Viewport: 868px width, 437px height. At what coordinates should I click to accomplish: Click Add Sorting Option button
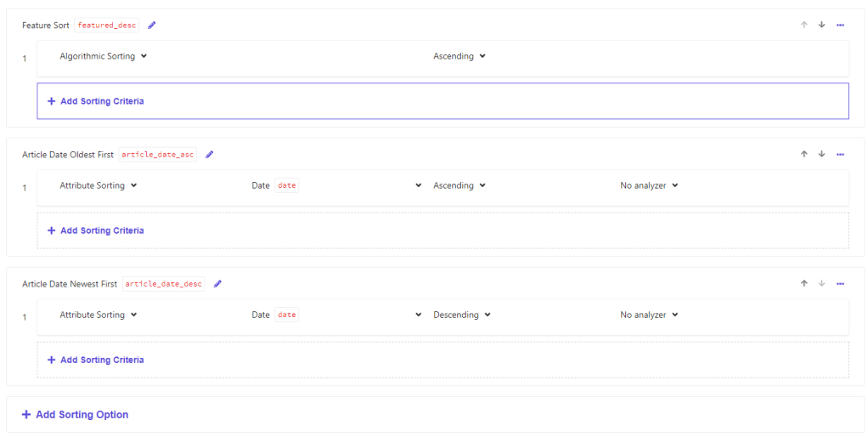[x=76, y=415]
